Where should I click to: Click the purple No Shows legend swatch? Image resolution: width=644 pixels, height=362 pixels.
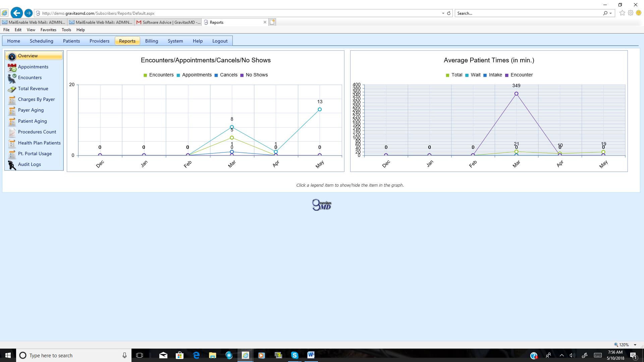(242, 75)
